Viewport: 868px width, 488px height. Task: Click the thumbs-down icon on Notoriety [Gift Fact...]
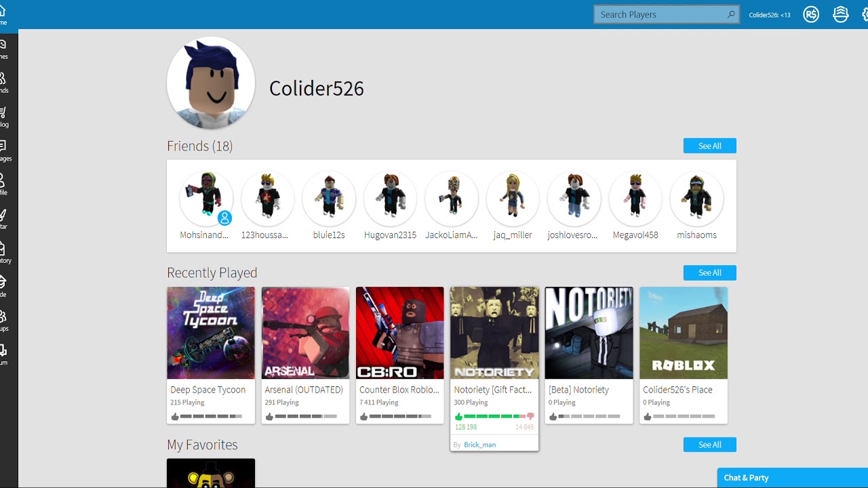(530, 416)
